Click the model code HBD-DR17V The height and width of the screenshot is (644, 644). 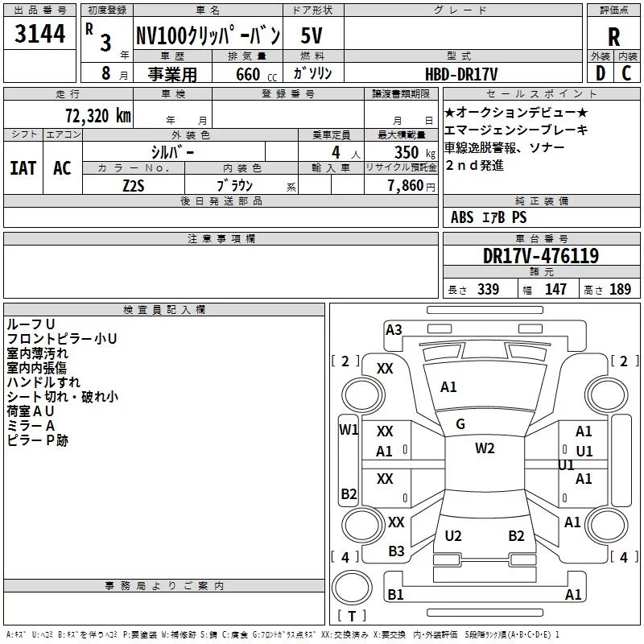click(461, 74)
